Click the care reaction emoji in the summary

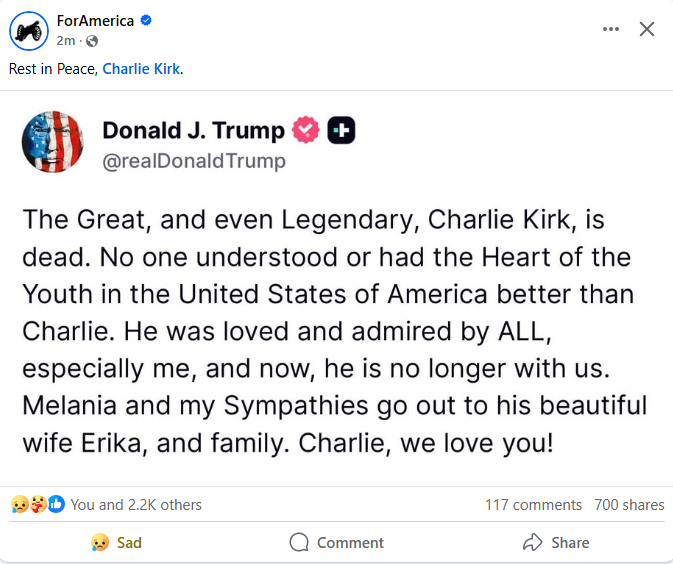pyautogui.click(x=37, y=505)
